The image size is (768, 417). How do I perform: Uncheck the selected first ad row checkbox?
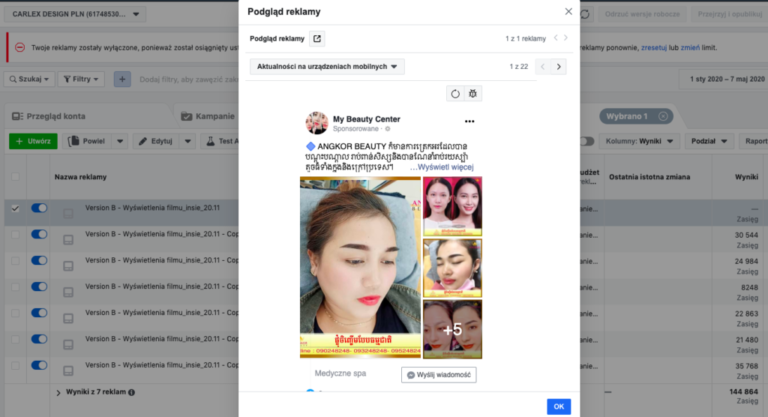pyautogui.click(x=14, y=209)
